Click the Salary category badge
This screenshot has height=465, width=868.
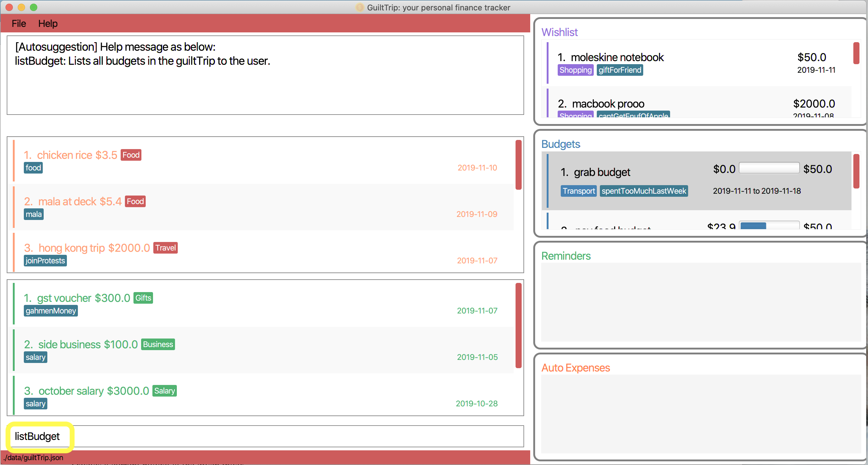[x=164, y=391]
